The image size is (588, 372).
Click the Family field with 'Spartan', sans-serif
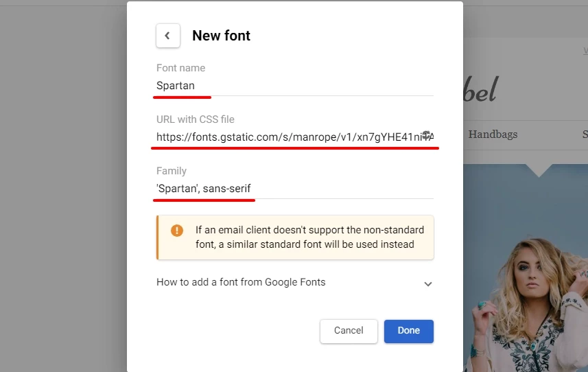[x=295, y=189]
